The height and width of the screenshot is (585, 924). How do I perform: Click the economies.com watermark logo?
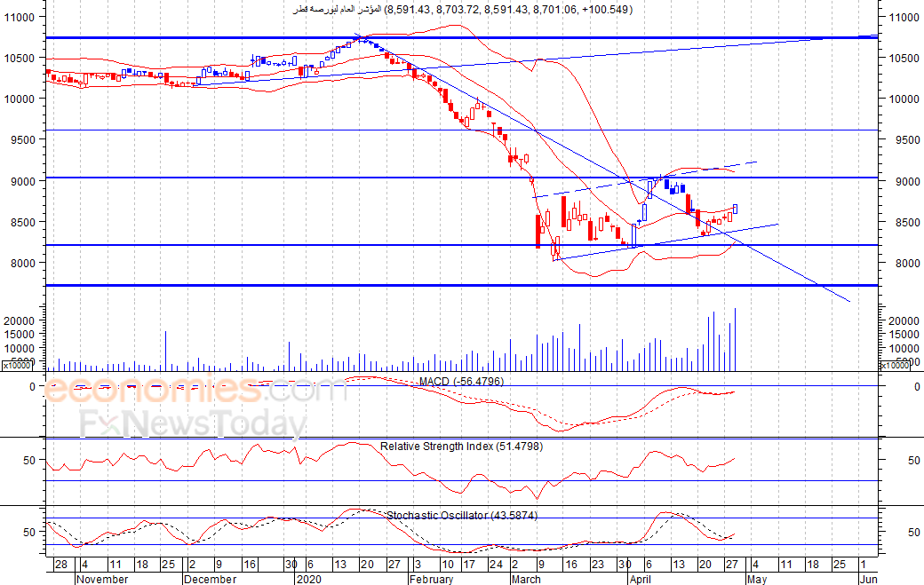click(195, 389)
